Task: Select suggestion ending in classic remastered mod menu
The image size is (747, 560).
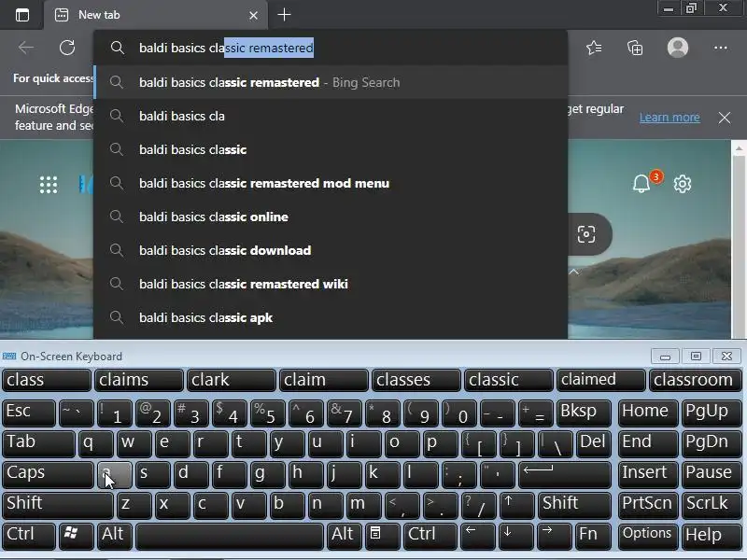Action: pyautogui.click(x=331, y=183)
